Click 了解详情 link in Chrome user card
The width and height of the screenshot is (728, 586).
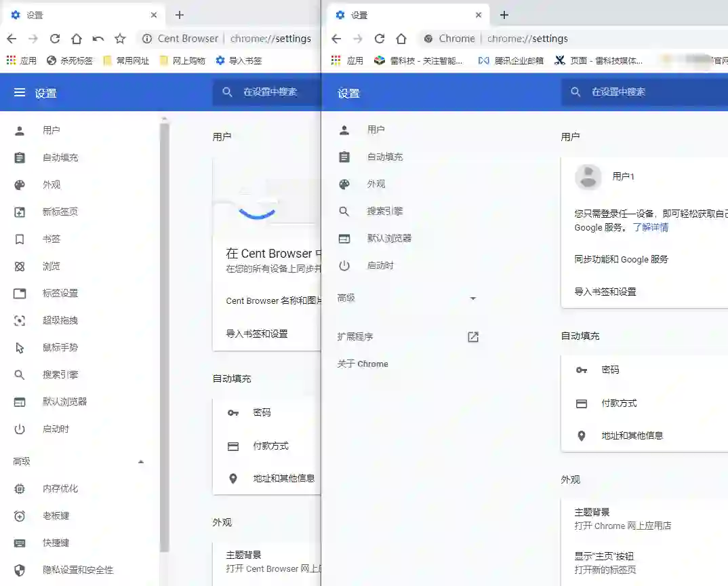click(x=651, y=227)
